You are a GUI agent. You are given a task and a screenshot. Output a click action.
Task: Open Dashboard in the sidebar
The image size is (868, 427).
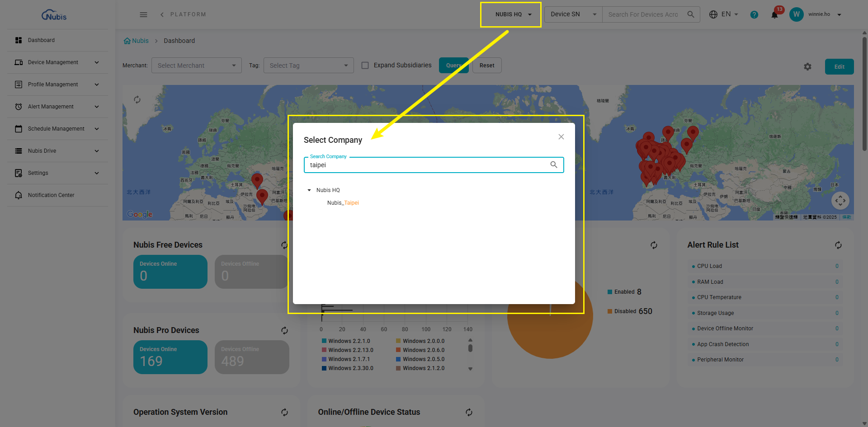(x=57, y=40)
